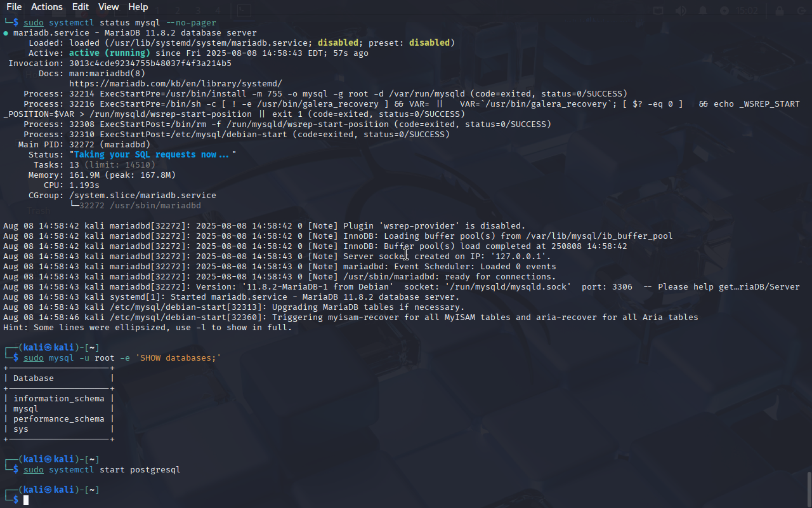Click 'Hint: Some lines were ellipsized' line
The height and width of the screenshot is (508, 812).
[148, 328]
